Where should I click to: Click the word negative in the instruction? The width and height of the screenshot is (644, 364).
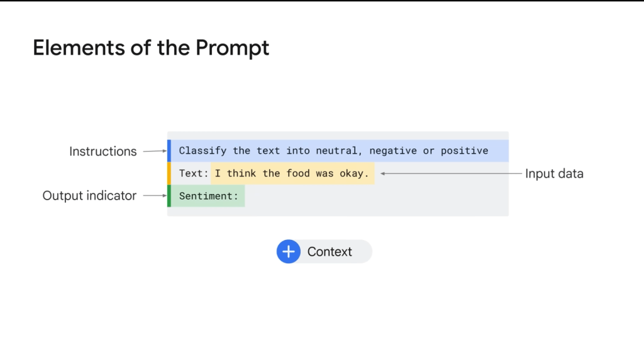coord(393,151)
